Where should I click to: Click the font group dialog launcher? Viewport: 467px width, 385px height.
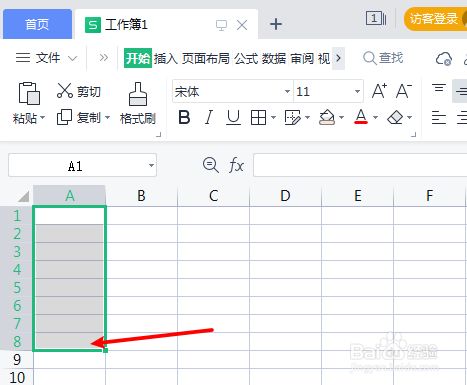[x=414, y=134]
